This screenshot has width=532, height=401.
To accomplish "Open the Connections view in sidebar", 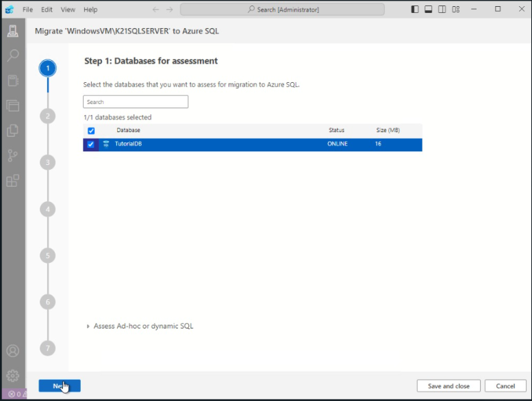I will click(x=12, y=31).
